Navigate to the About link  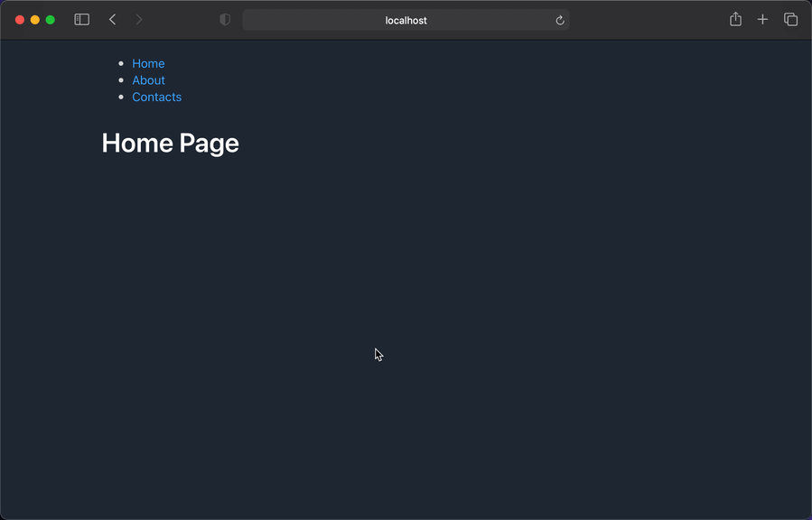point(149,80)
